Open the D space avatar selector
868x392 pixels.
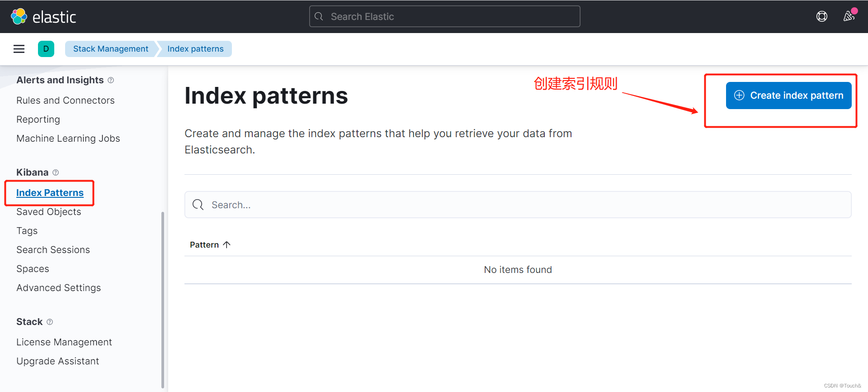(x=46, y=49)
